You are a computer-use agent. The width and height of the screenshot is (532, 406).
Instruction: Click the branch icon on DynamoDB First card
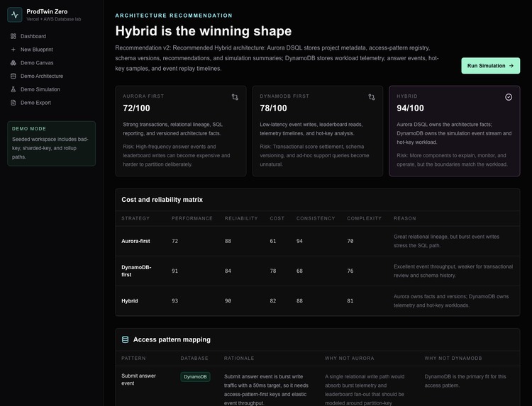[x=372, y=97]
